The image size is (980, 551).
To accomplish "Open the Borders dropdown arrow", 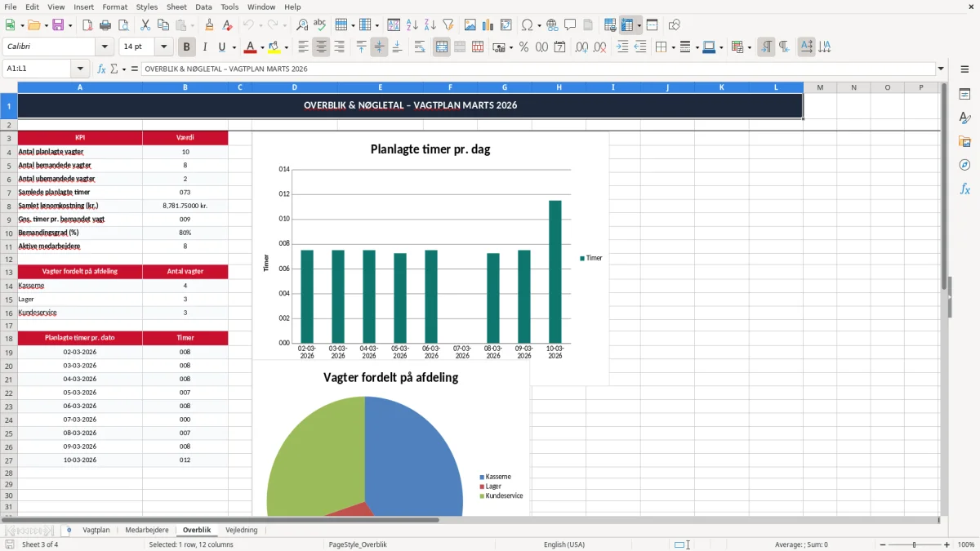I will click(x=673, y=47).
